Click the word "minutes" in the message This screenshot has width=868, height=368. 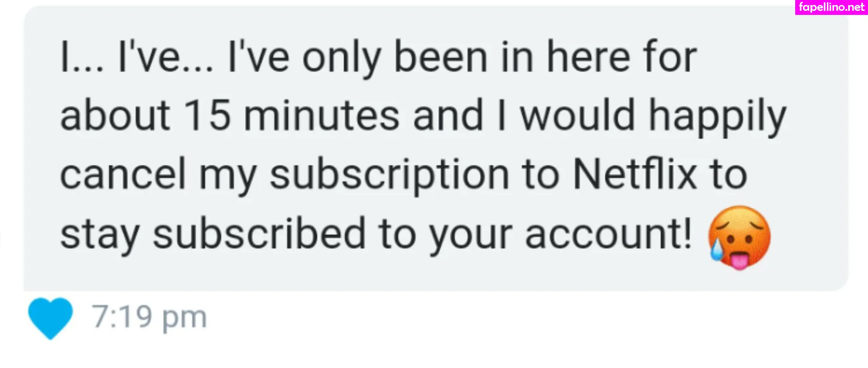(x=321, y=116)
